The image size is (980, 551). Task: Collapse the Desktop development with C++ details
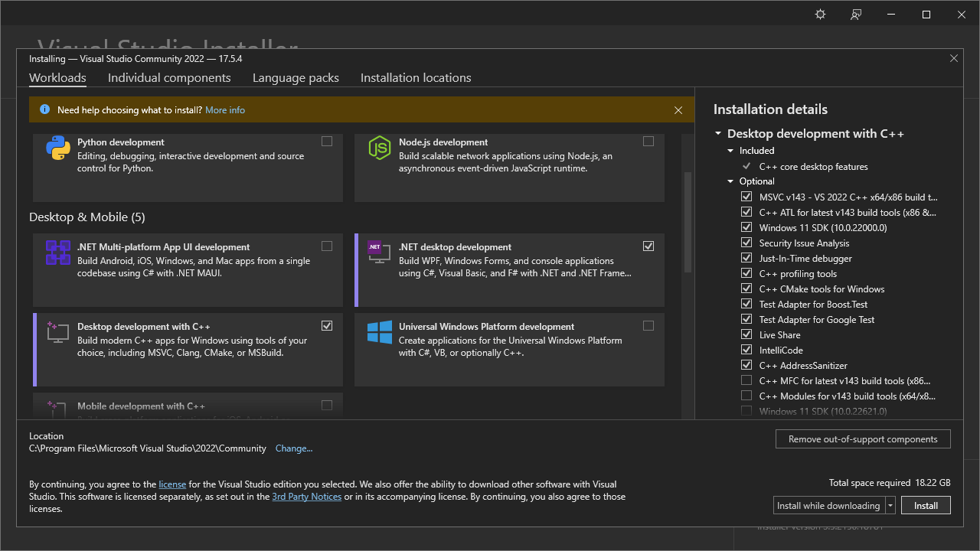[718, 134]
